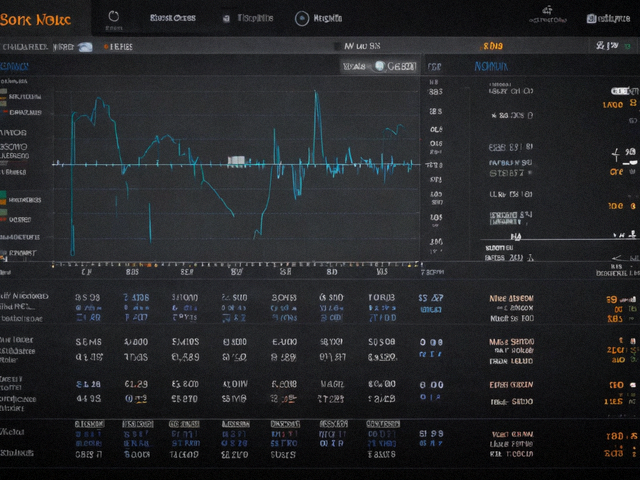Click the round target icon in top navigation

[302, 18]
